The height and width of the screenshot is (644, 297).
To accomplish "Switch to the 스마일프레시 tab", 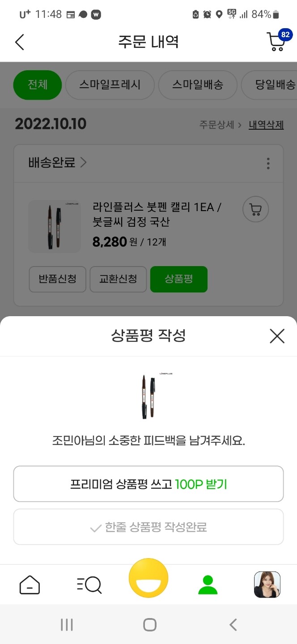I will (x=110, y=85).
